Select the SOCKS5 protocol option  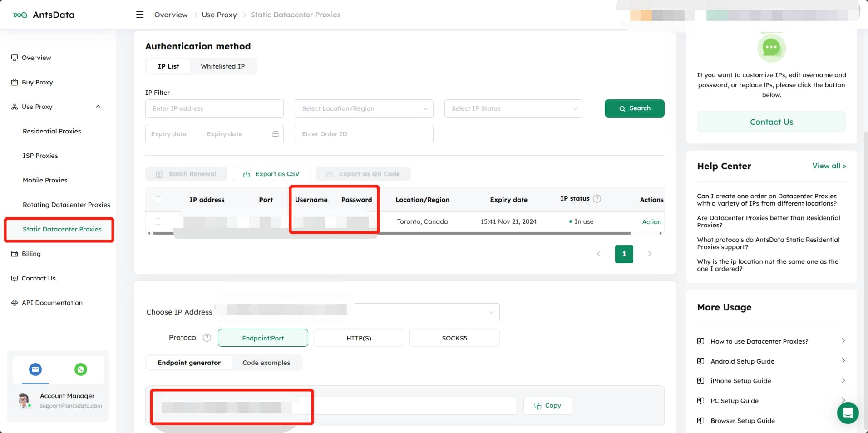[454, 338]
